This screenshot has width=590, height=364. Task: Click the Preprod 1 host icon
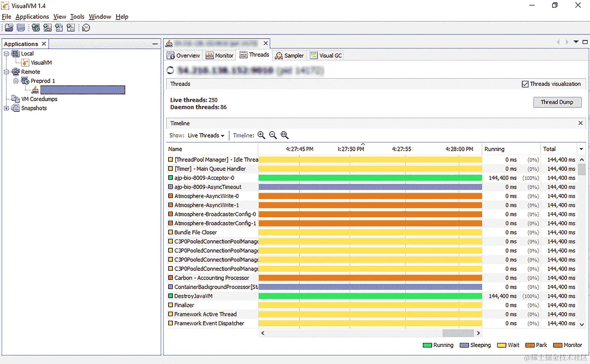click(25, 81)
